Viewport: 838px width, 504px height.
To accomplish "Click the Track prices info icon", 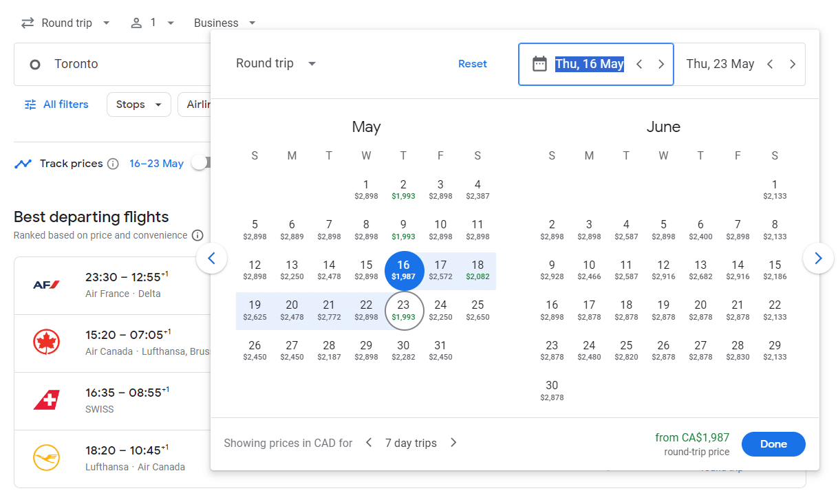I will tap(114, 164).
